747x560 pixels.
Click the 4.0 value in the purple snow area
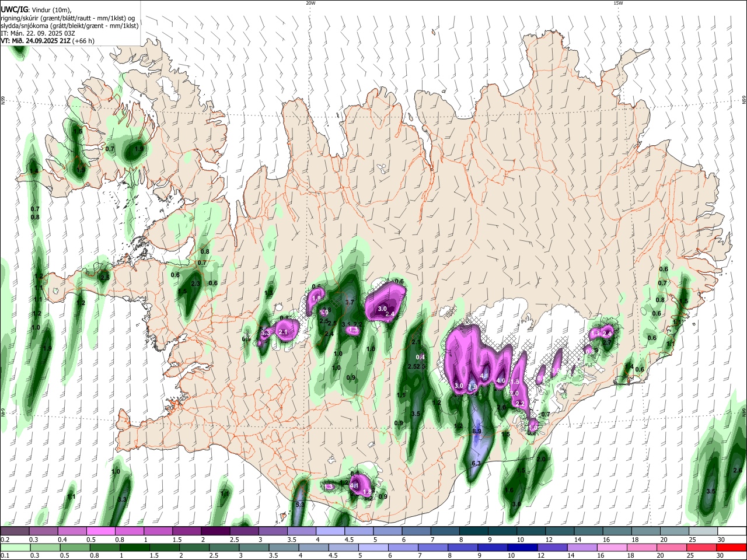(x=500, y=381)
